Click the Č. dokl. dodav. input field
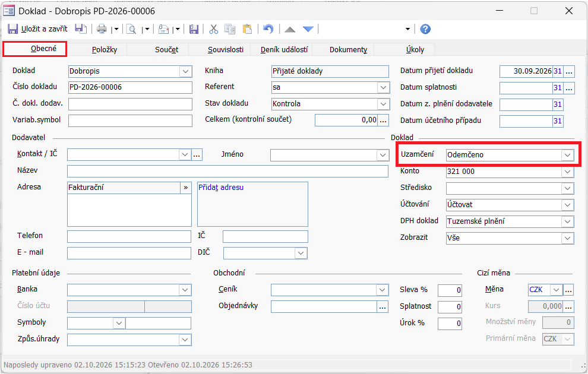This screenshot has height=374, width=588. pos(130,104)
